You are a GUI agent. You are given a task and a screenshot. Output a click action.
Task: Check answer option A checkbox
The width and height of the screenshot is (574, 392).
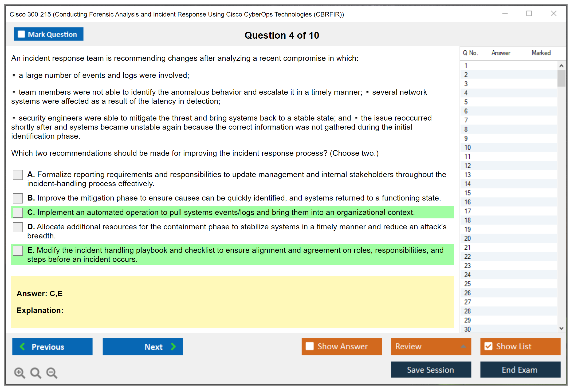(x=18, y=175)
